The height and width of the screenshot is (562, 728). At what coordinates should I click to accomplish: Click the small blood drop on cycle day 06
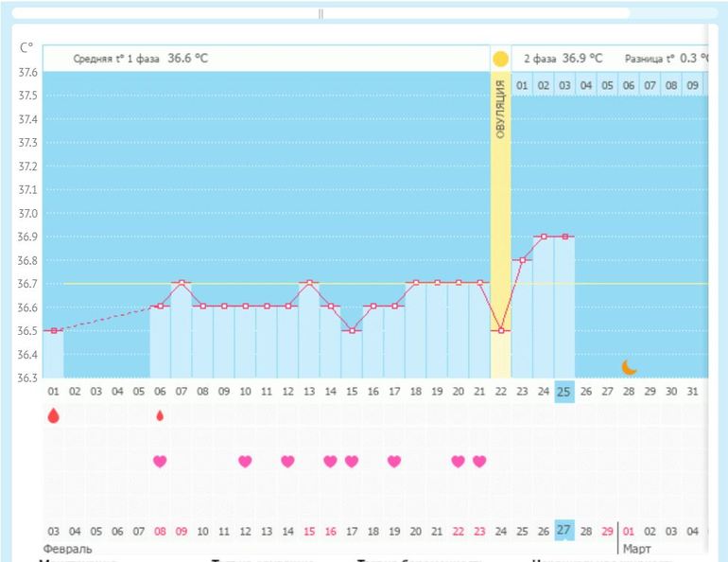pos(159,415)
